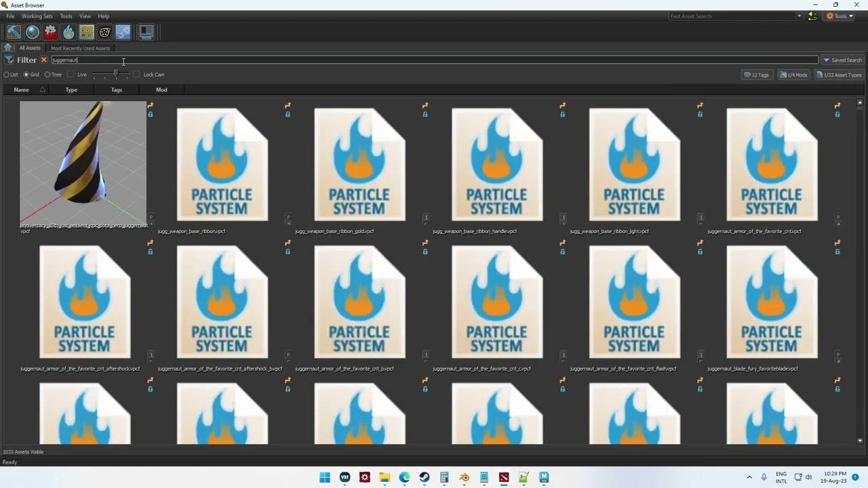The width and height of the screenshot is (868, 488).
Task: Click lock icon on jugg_weapon_base_ribbon.vpcf
Action: point(288,115)
